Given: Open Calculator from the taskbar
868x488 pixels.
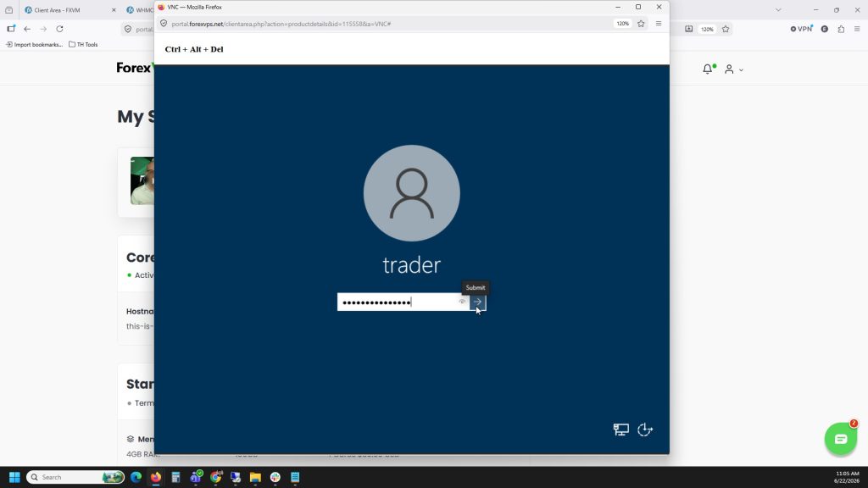Looking at the screenshot, I should [175, 477].
